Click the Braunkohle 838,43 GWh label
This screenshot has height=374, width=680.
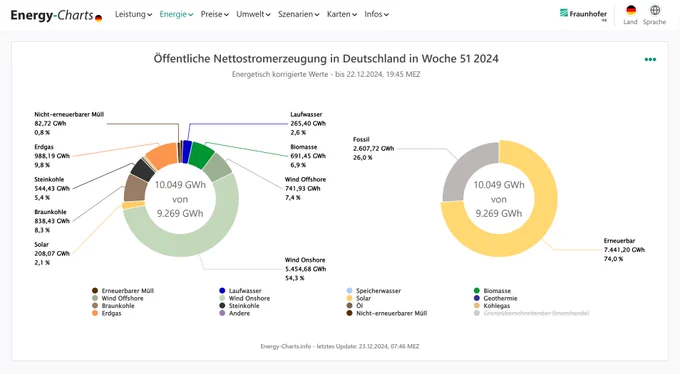[52, 221]
